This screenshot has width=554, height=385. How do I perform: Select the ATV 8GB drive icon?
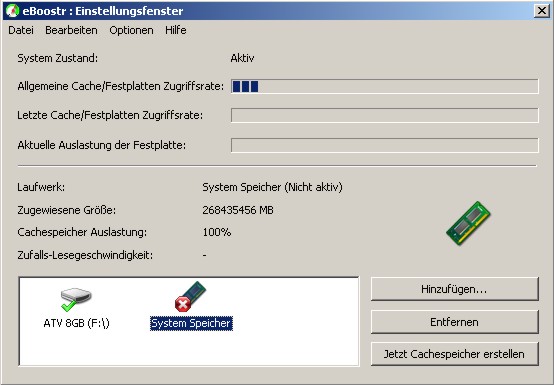tap(76, 299)
